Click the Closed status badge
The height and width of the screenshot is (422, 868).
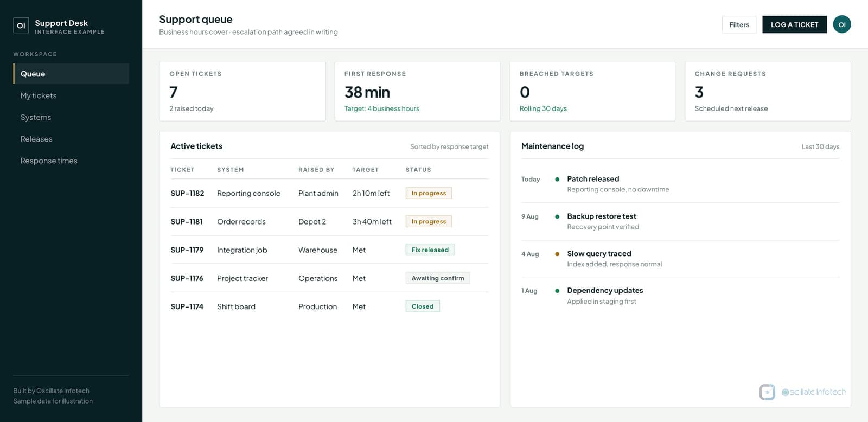pyautogui.click(x=423, y=306)
